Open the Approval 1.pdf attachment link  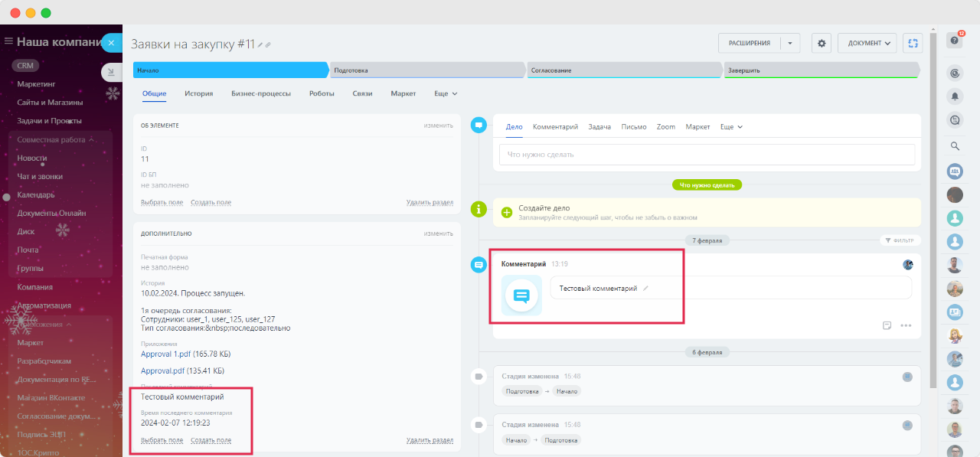click(185, 354)
